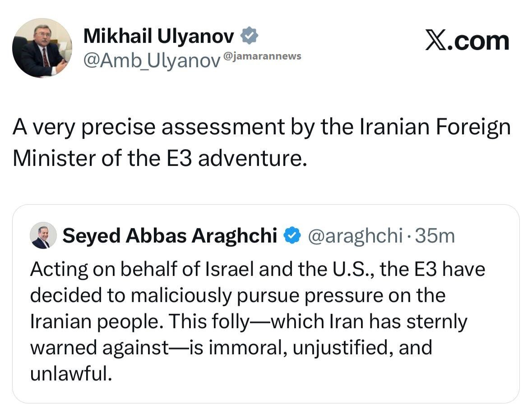Click the 35m timestamp

coord(434,235)
